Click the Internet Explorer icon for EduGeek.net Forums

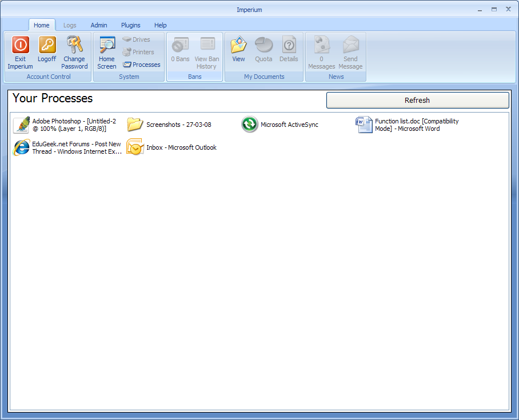(22, 147)
